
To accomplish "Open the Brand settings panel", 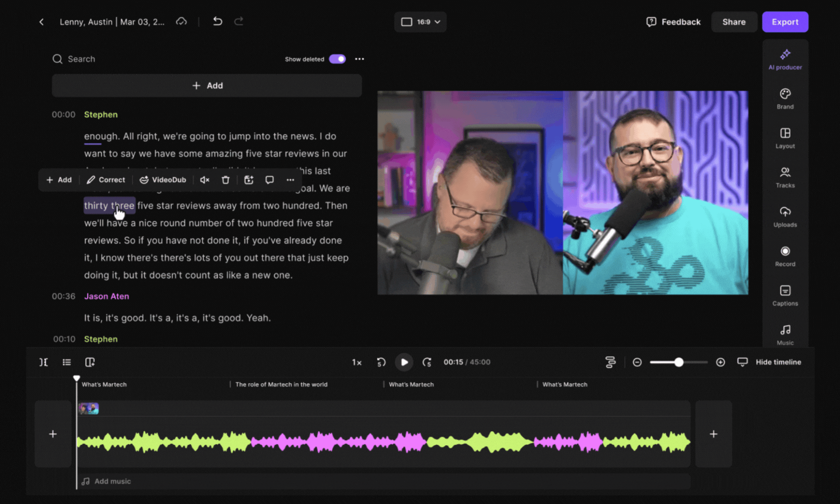I will [x=785, y=98].
